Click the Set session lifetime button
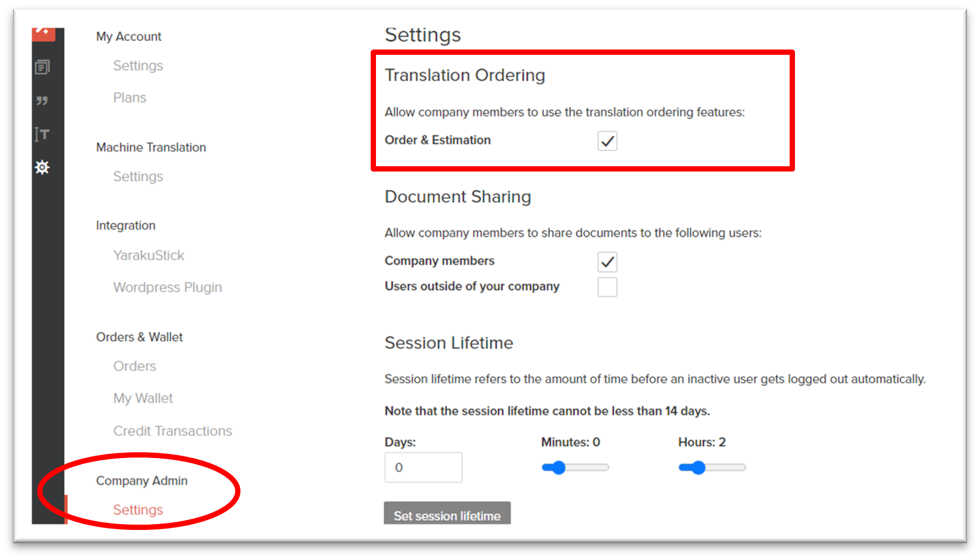The height and width of the screenshot is (560, 980). coord(447,513)
